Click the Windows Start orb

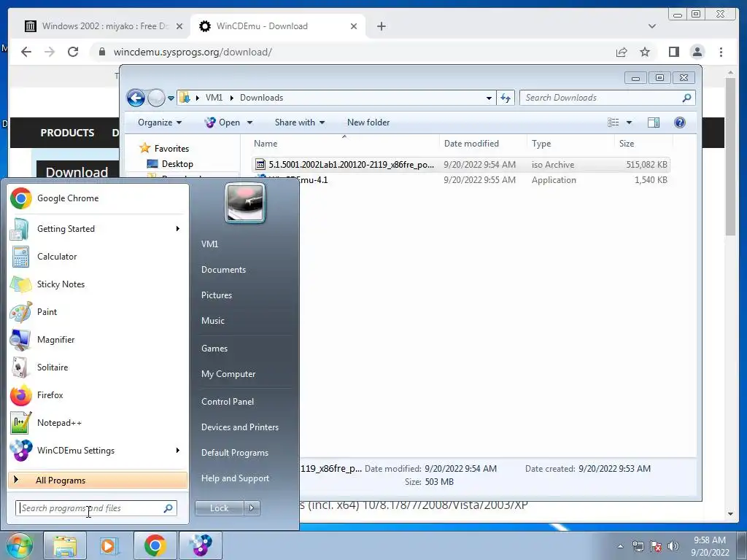click(x=18, y=545)
